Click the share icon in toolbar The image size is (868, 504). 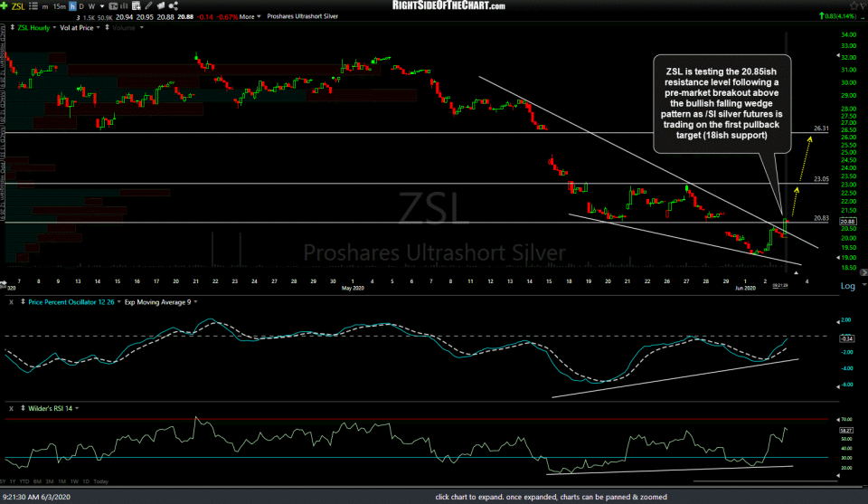click(174, 6)
